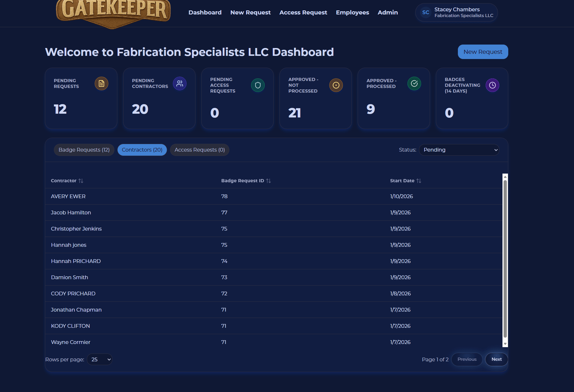The image size is (574, 392).
Task: Open the Access Request nav item
Action: point(303,12)
